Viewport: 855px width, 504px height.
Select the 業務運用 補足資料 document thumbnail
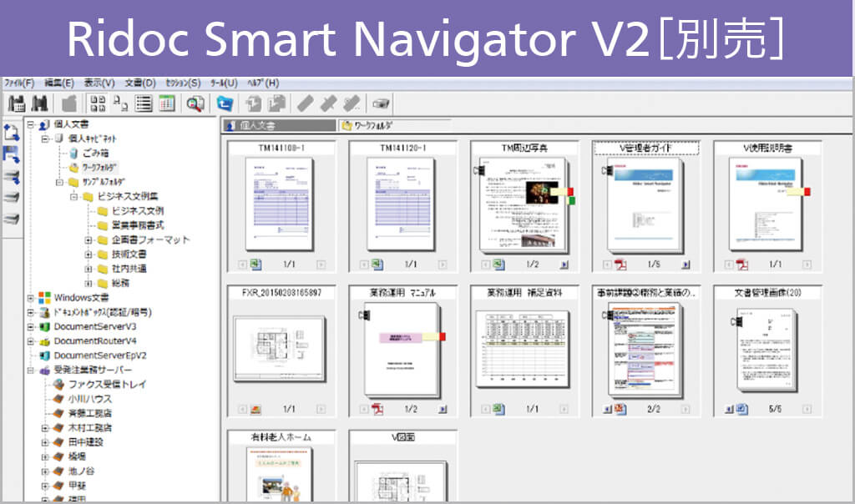coord(522,347)
